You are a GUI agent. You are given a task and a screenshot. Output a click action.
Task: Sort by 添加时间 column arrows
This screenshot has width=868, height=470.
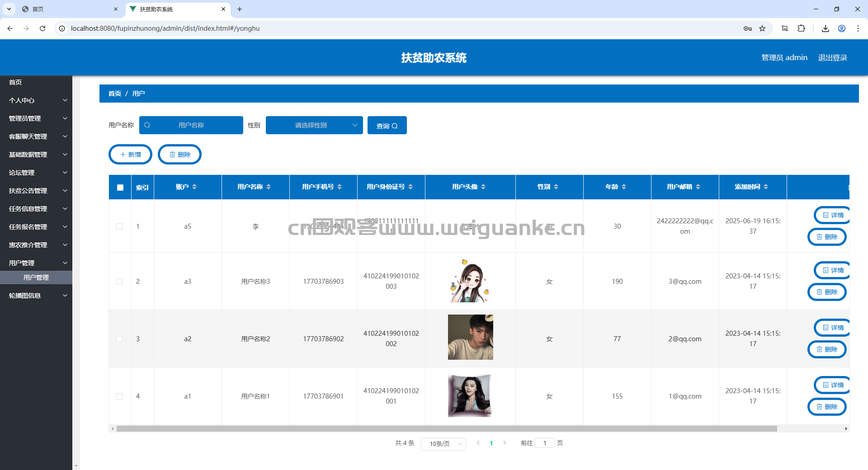click(766, 187)
